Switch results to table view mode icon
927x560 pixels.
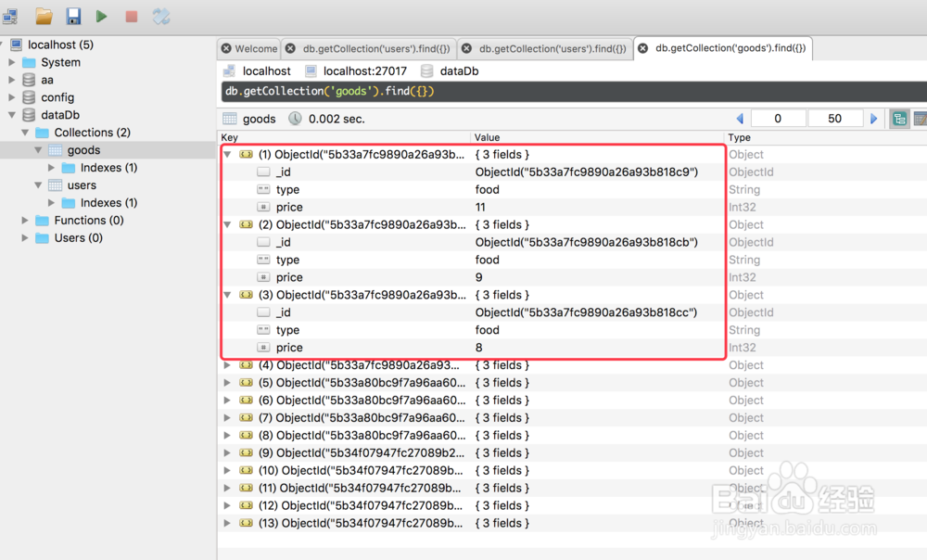921,119
